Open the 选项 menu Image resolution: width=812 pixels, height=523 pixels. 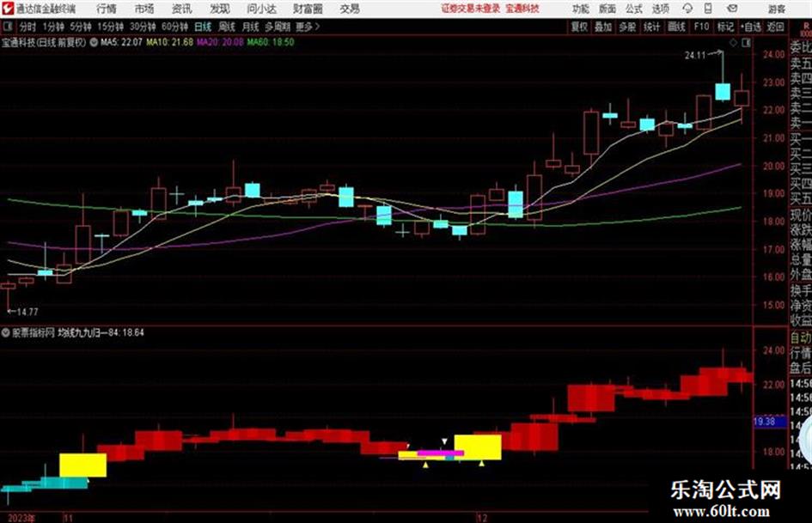click(660, 9)
